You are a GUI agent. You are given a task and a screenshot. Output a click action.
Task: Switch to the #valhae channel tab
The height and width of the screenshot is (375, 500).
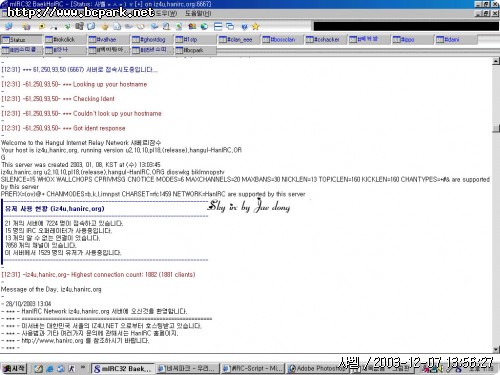pyautogui.click(x=108, y=40)
